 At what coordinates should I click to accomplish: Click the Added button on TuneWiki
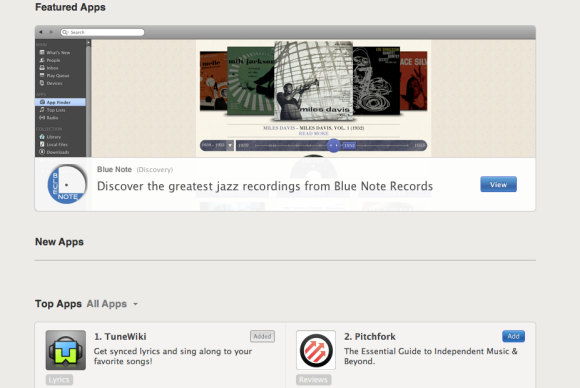262,336
